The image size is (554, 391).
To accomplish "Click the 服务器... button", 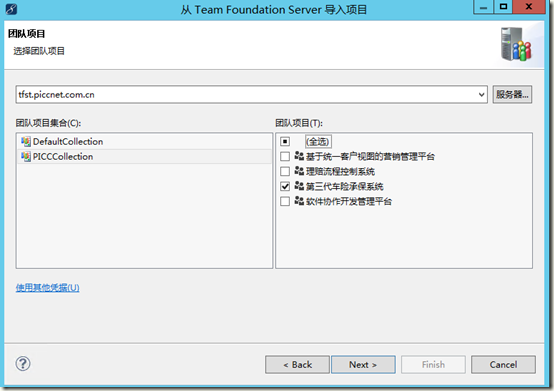I will (x=512, y=94).
